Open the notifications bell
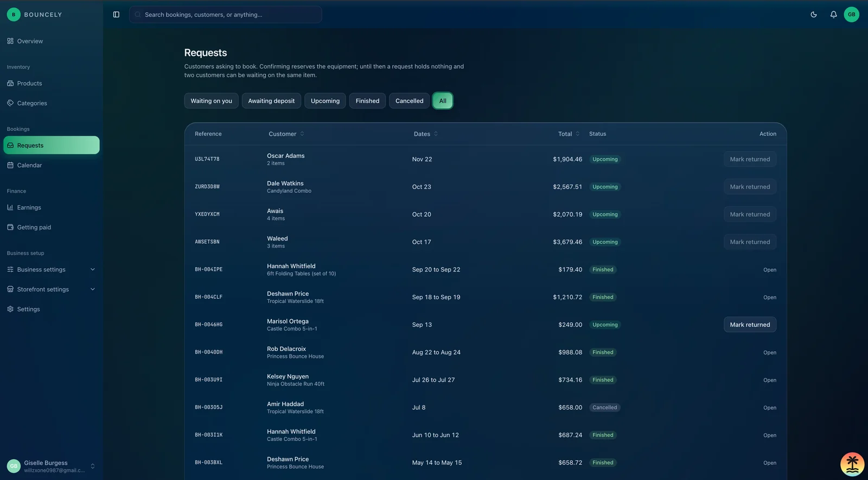The width and height of the screenshot is (868, 480). click(833, 15)
